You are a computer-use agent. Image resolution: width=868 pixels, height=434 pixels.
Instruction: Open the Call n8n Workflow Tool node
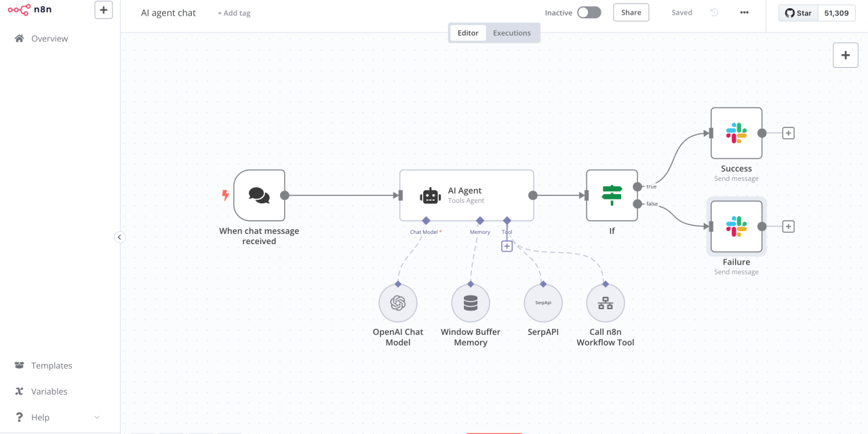(605, 302)
